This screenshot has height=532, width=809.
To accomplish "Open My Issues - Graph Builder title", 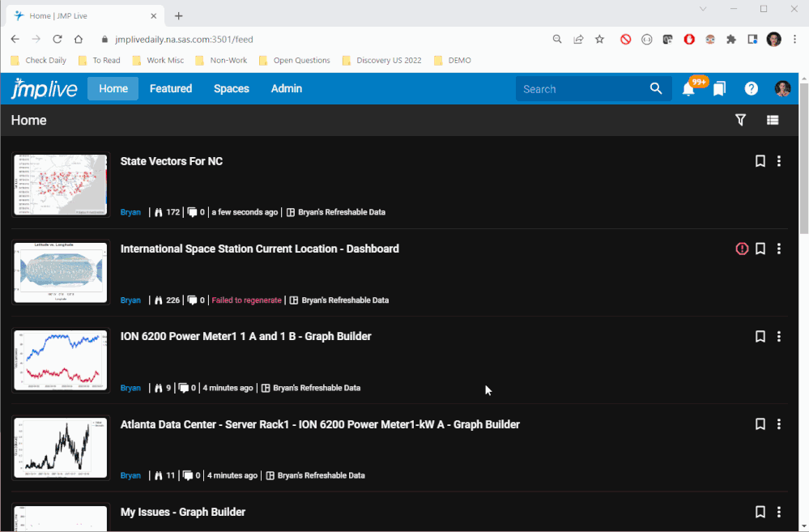I will (183, 512).
